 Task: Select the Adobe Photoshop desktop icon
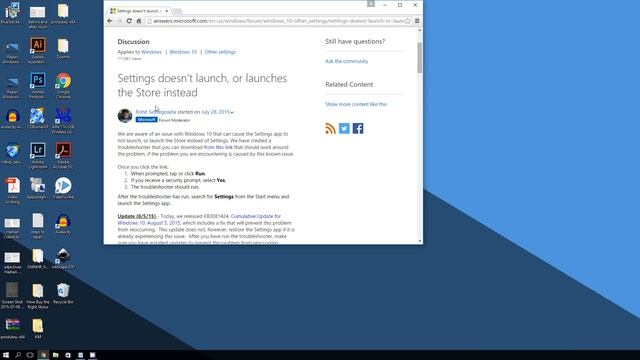coord(38,85)
